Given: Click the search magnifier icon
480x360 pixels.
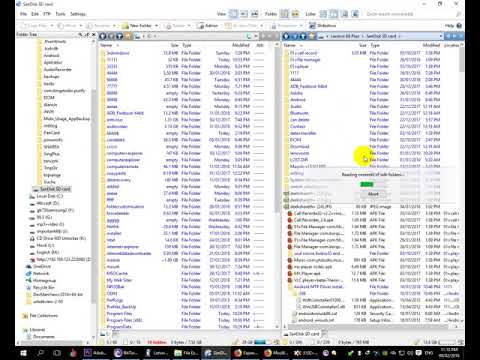Looking at the screenshot, I should tap(459, 14).
